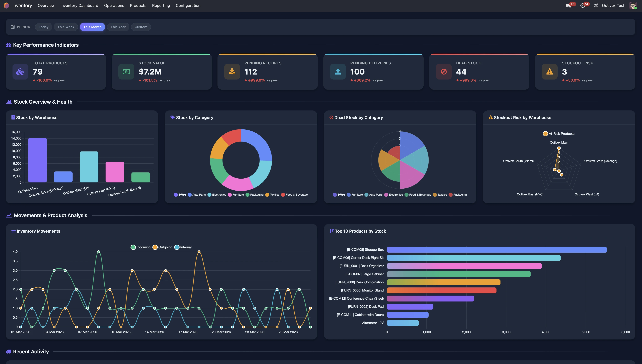642x364 pixels.
Task: Click the Dead Stock ban icon
Action: click(x=444, y=72)
